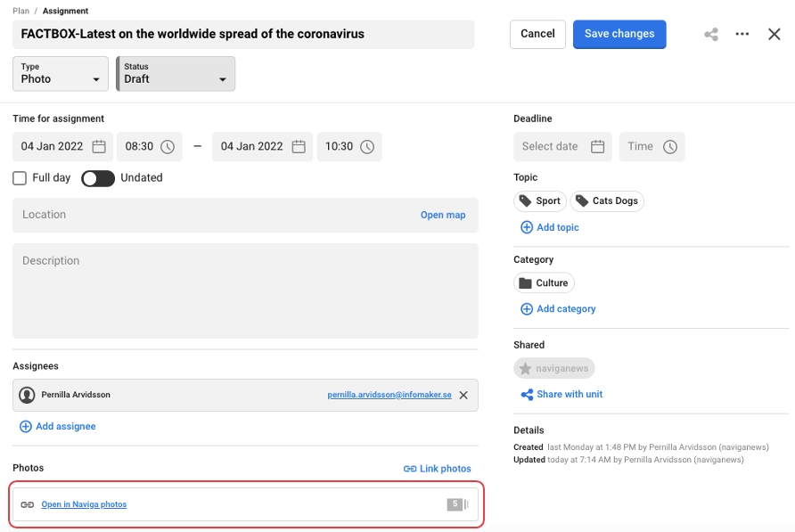Click the clock icon beside 08:30
795x532 pixels.
coord(168,147)
